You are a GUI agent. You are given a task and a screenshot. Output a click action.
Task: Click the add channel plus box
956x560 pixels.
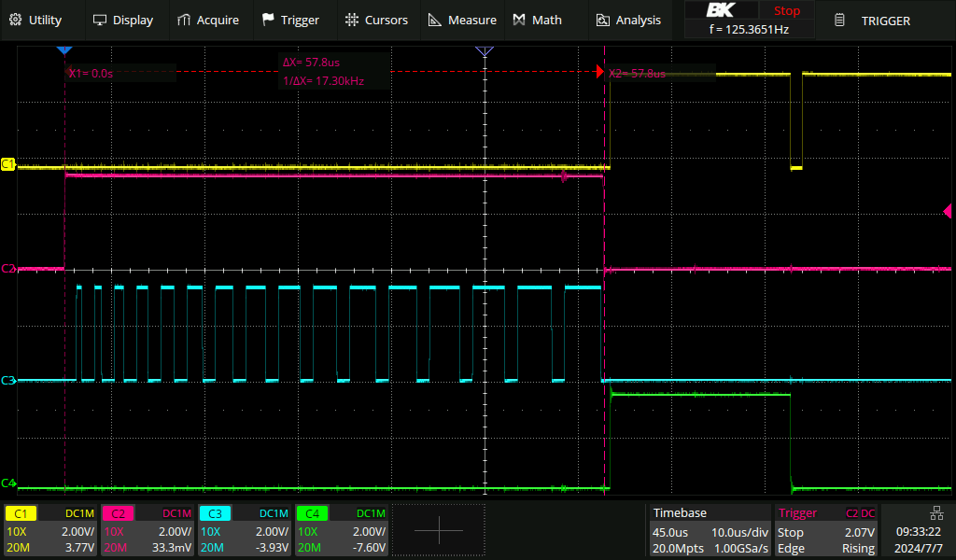click(x=439, y=530)
